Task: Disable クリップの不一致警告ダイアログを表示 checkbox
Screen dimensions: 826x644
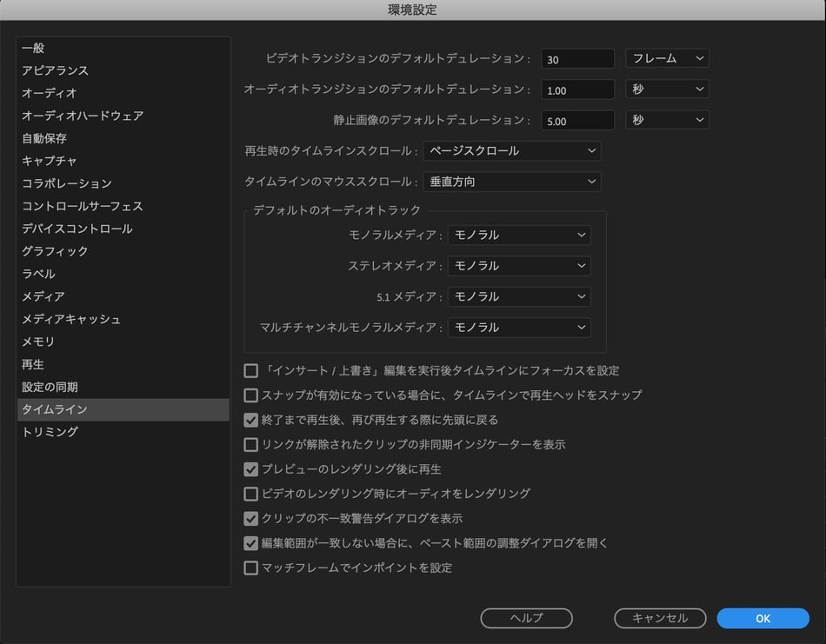Action: 251,519
